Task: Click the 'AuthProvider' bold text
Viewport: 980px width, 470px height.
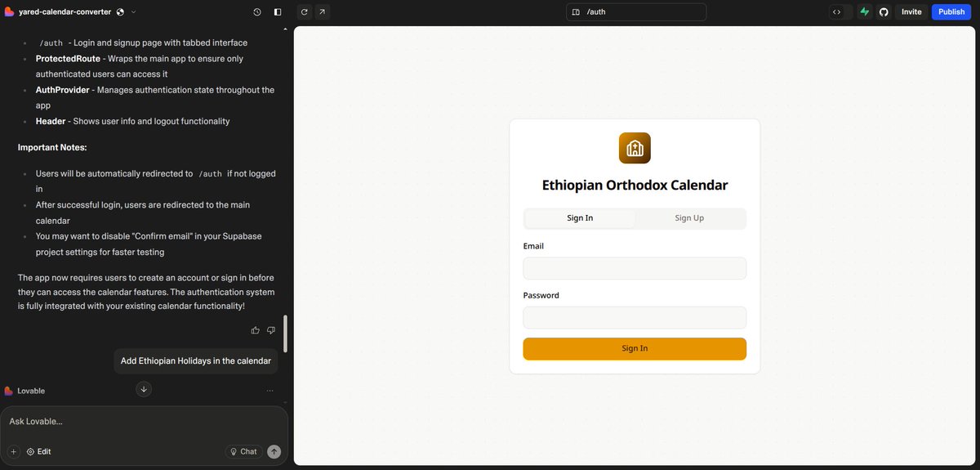Action: [62, 90]
